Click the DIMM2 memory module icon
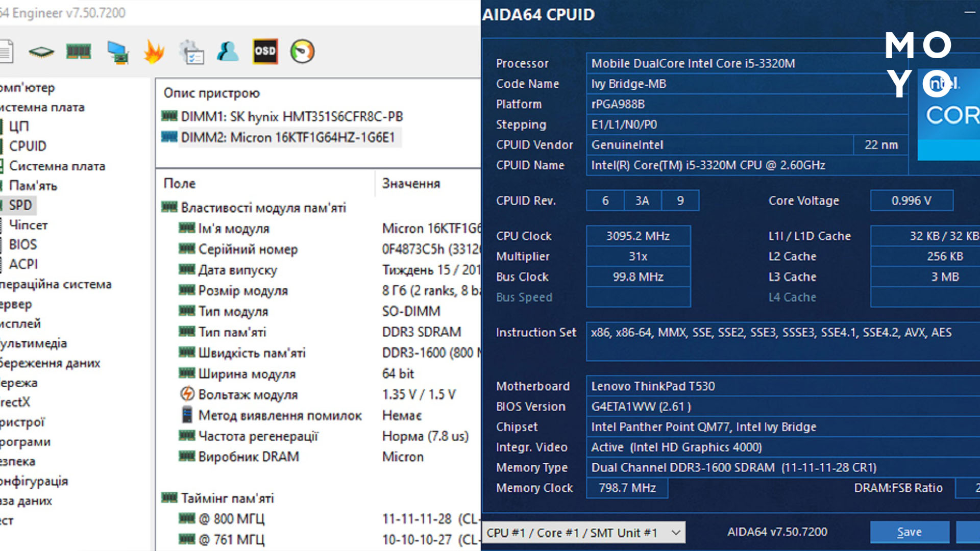The width and height of the screenshot is (980, 551). coord(169,137)
